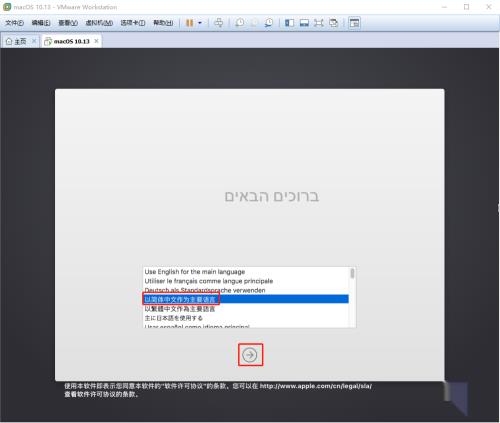The image size is (500, 423).
Task: Open the 虚拟机 (VM) menu
Action: tap(99, 23)
